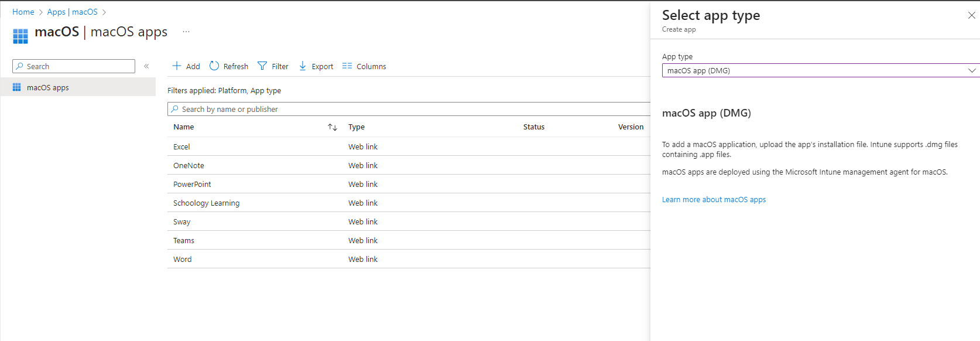This screenshot has width=980, height=341.
Task: Click the Export download arrow icon
Action: pos(303,66)
